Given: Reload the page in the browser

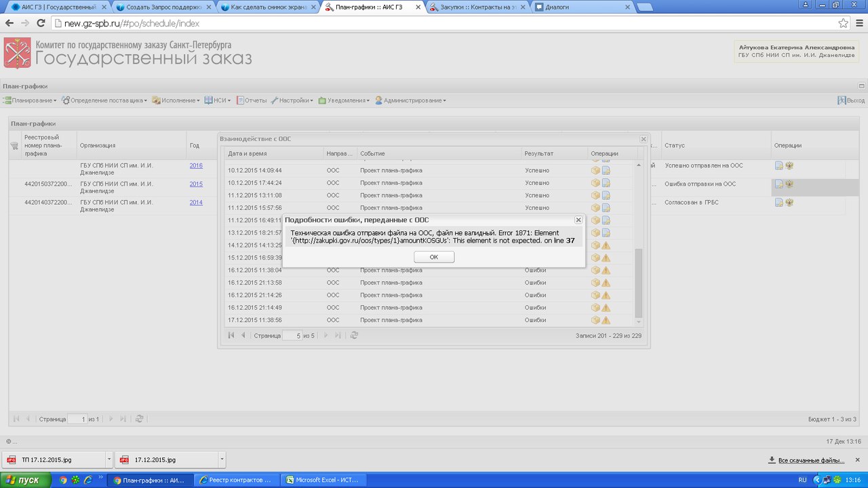Looking at the screenshot, I should (41, 23).
